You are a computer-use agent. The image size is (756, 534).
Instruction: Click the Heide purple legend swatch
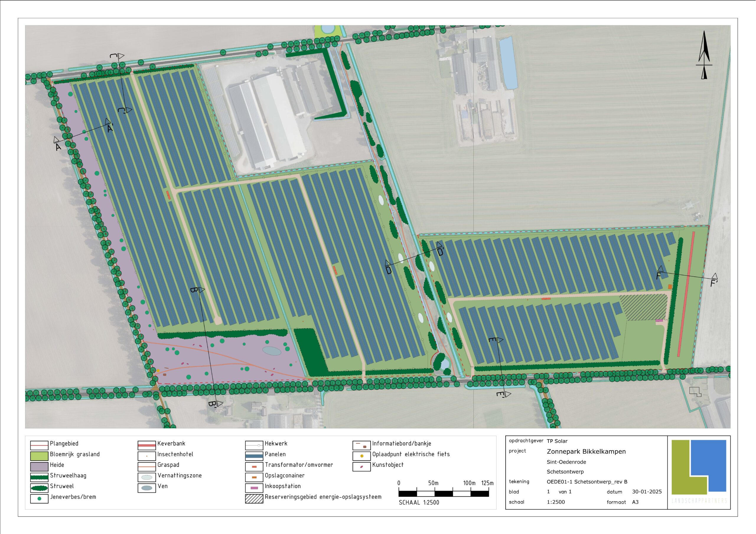point(39,467)
